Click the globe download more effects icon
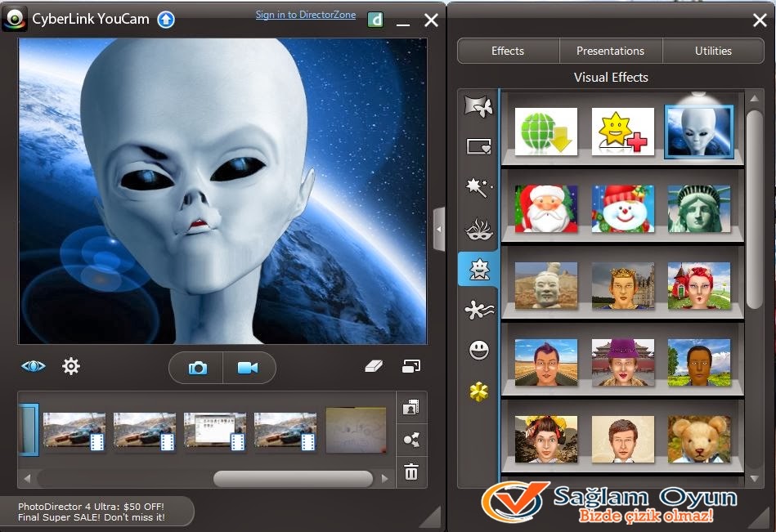The width and height of the screenshot is (776, 532). coord(546,132)
